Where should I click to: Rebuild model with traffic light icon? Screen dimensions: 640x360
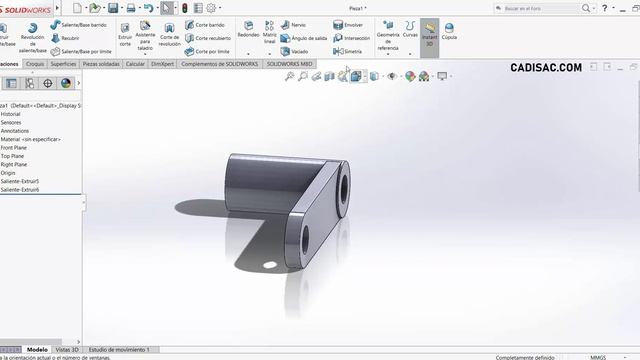point(184,8)
